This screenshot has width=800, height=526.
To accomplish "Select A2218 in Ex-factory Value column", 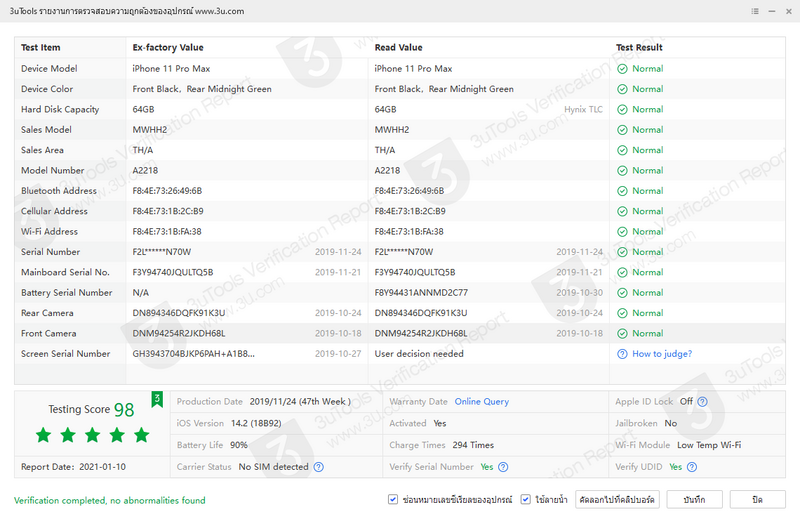I will 145,170.
